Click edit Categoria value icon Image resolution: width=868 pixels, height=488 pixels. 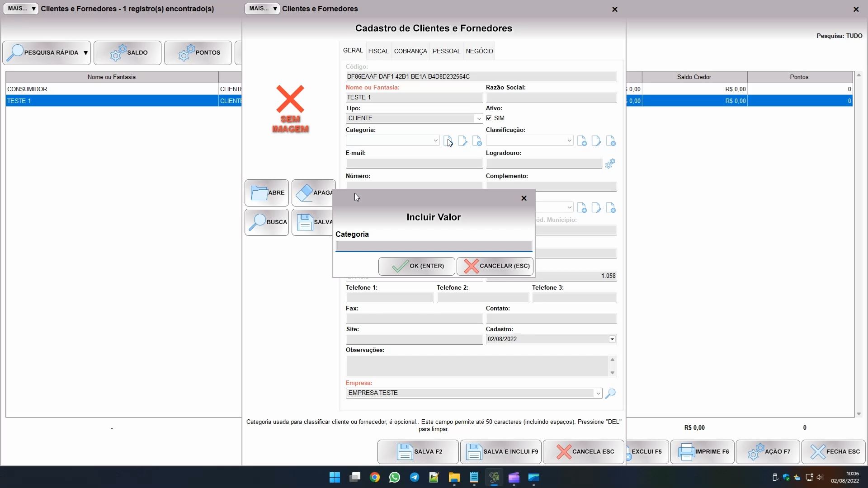(x=462, y=141)
